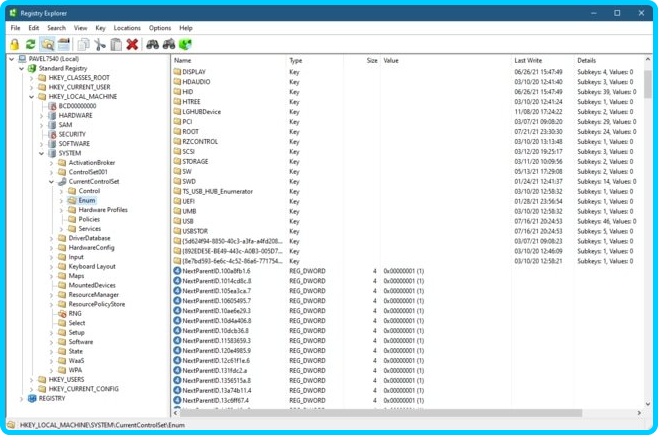This screenshot has height=435, width=658.
Task: Expand HKEY_CLASSES_ROOT in the tree
Action: pyautogui.click(x=31, y=78)
